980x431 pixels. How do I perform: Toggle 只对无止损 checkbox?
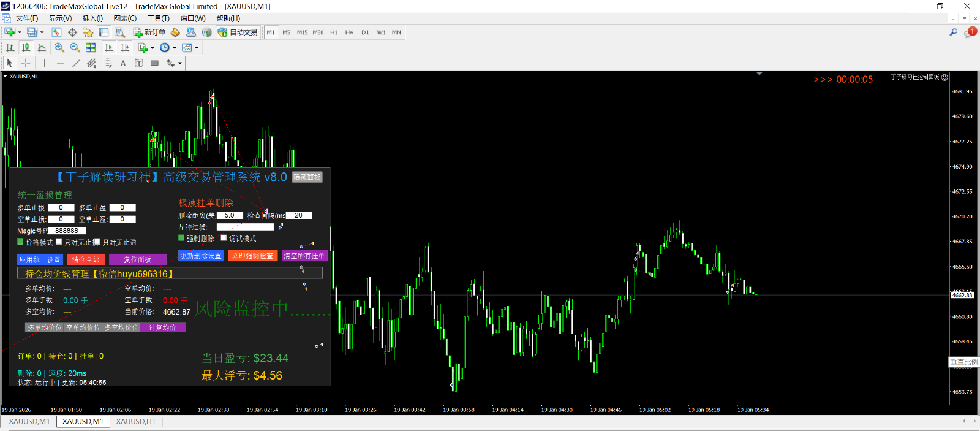(59, 242)
